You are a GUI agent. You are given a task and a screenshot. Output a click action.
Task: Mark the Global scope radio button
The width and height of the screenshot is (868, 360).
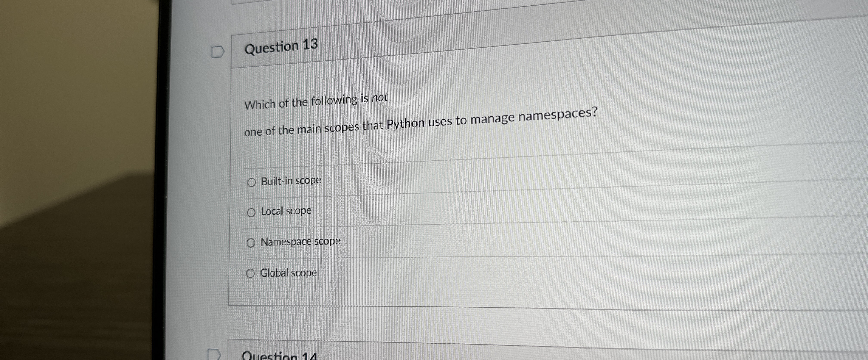250,274
